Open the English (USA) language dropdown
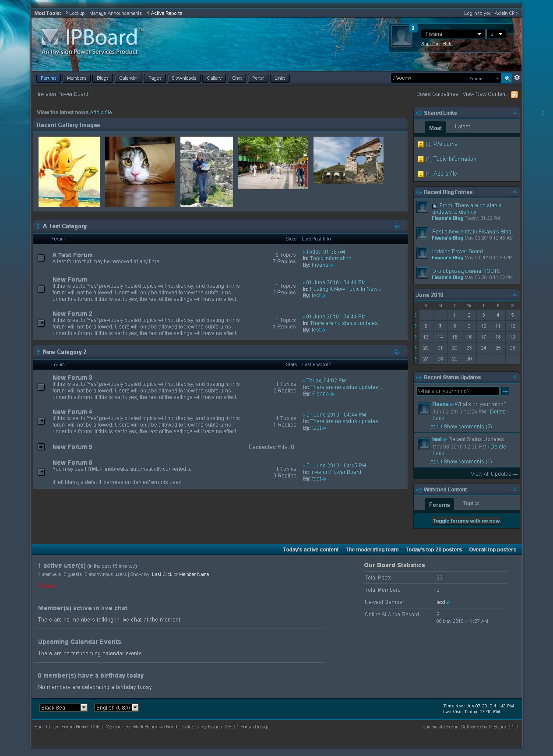553x756 pixels. click(x=116, y=707)
